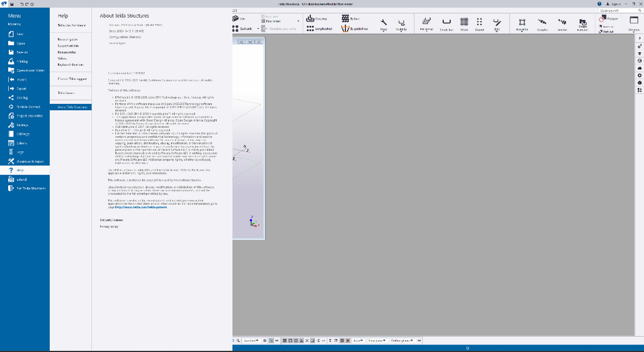Screen dimensions: 644x352
Task: Click the Bar group tool
Action: point(426,25)
